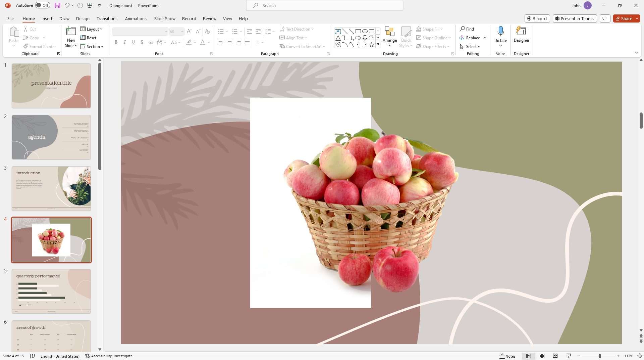The width and height of the screenshot is (644, 360).
Task: Start slide show from status bar icon
Action: [569, 356]
